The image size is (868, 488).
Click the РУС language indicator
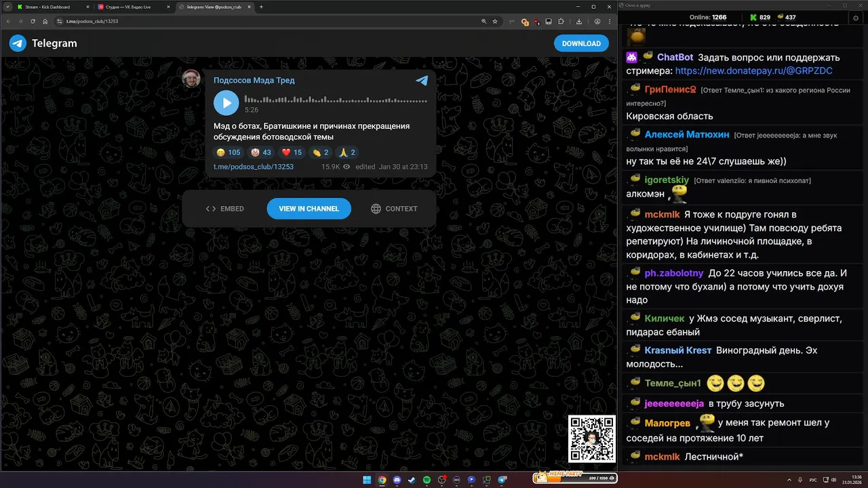click(813, 480)
